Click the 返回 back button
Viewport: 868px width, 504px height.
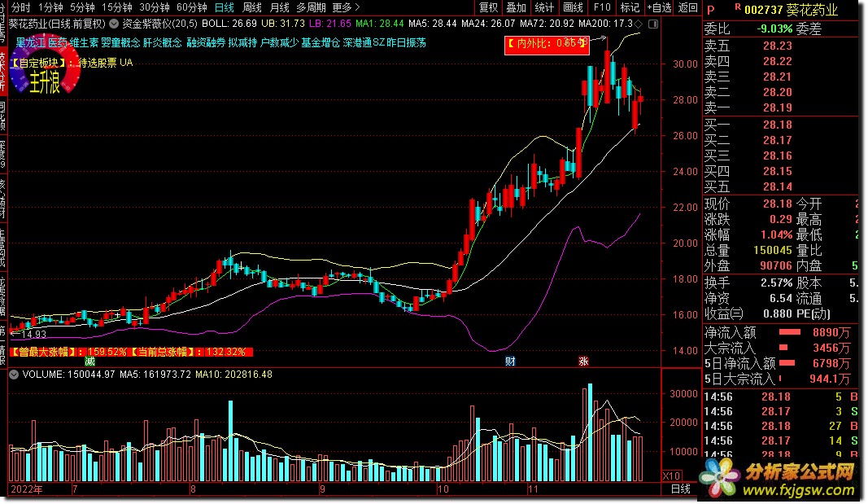687,7
